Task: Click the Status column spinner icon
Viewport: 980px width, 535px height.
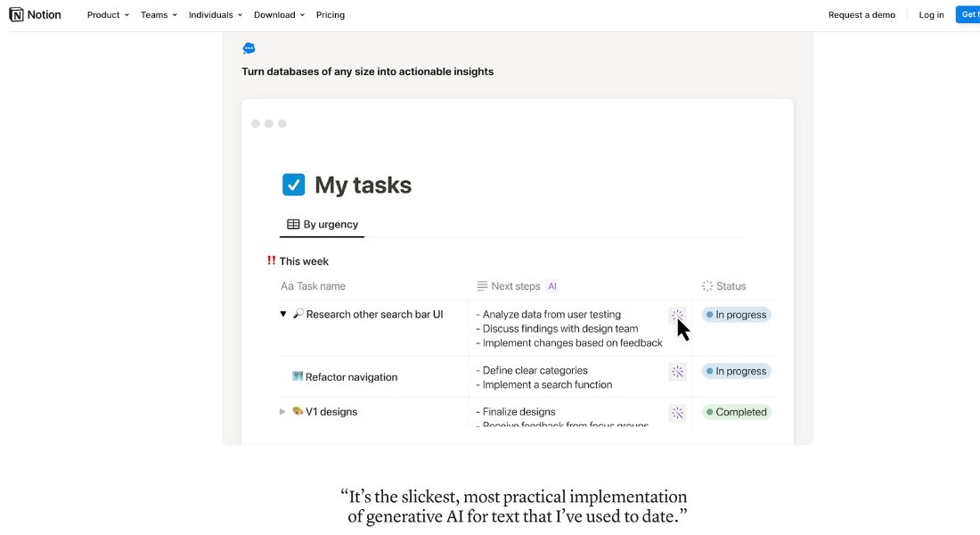Action: [x=705, y=285]
